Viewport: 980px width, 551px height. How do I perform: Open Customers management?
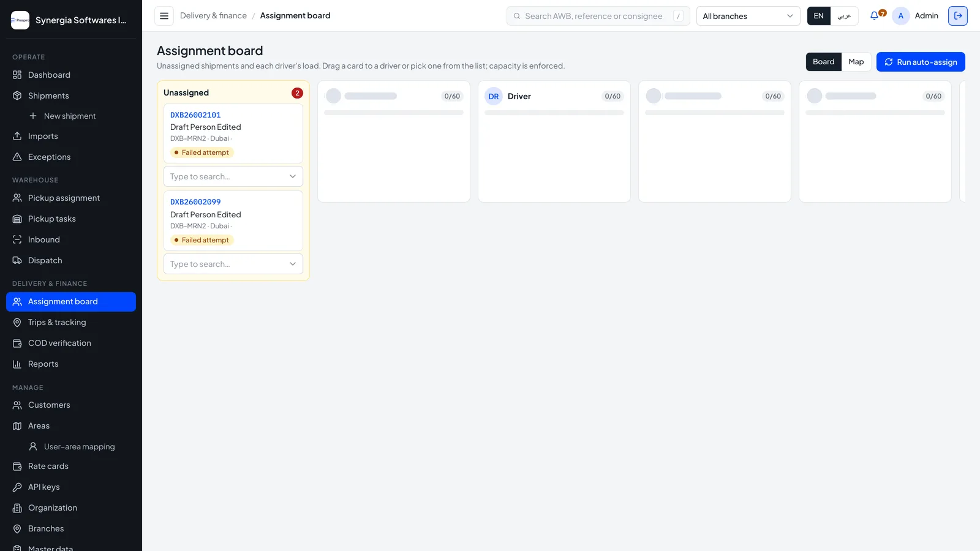pyautogui.click(x=71, y=405)
